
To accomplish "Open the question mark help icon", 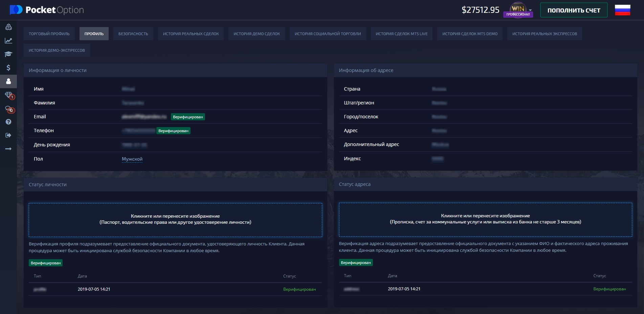I will [x=8, y=122].
